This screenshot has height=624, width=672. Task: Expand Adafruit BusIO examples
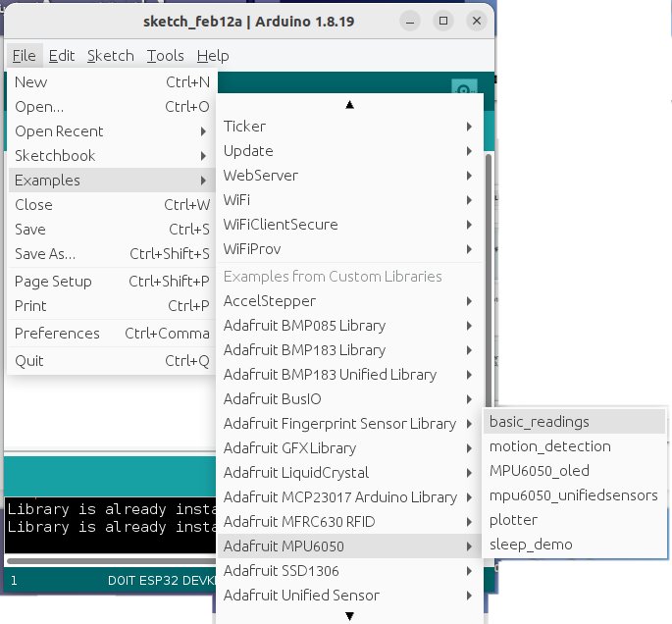pos(349,398)
